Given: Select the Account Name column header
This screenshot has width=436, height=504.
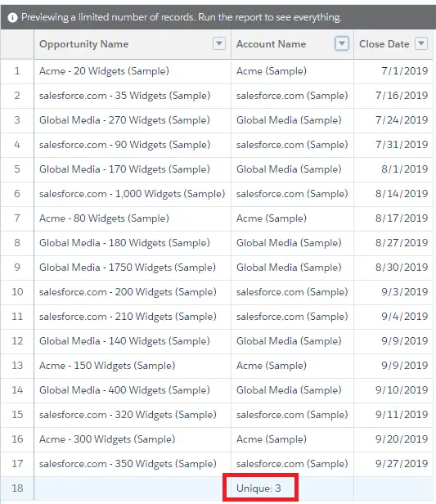Looking at the screenshot, I should tap(292, 44).
